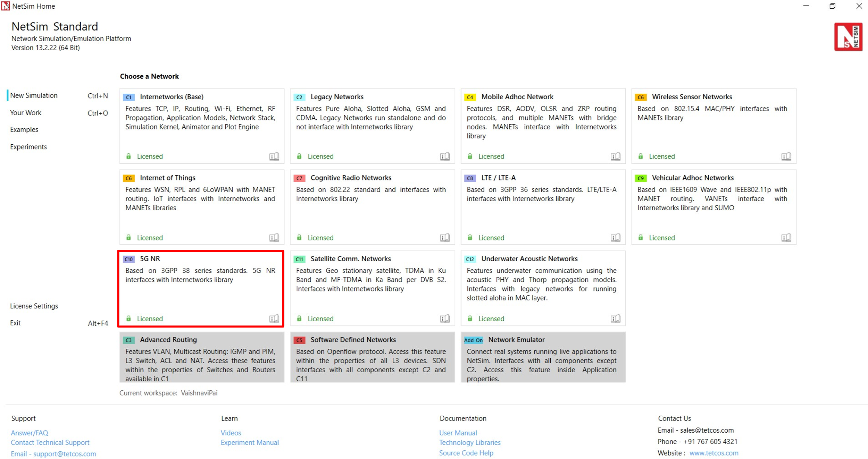Open the Technology Libraries link
The image size is (868, 459).
[x=470, y=443]
